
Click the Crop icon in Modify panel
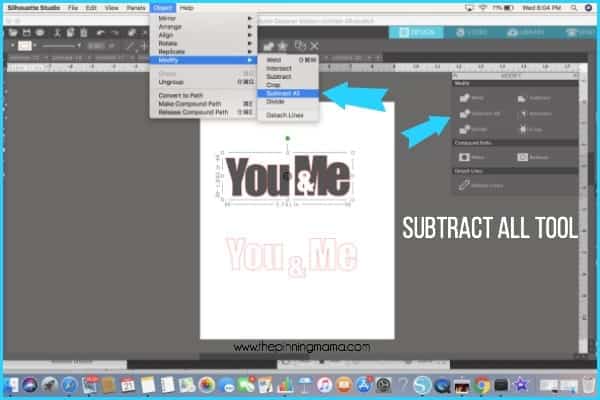tap(523, 130)
